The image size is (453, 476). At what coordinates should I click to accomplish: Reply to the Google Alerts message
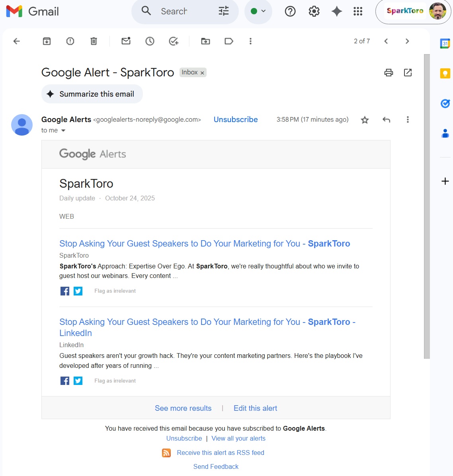click(386, 120)
